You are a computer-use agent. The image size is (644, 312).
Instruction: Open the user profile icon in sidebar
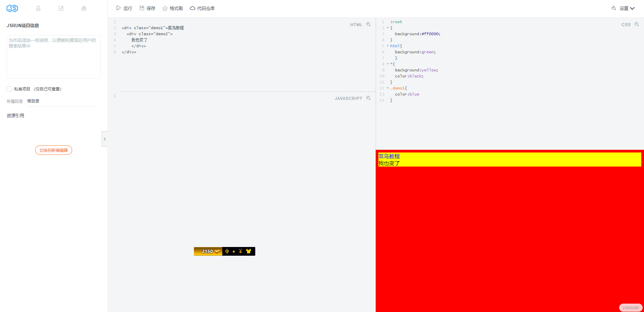pyautogui.click(x=38, y=8)
